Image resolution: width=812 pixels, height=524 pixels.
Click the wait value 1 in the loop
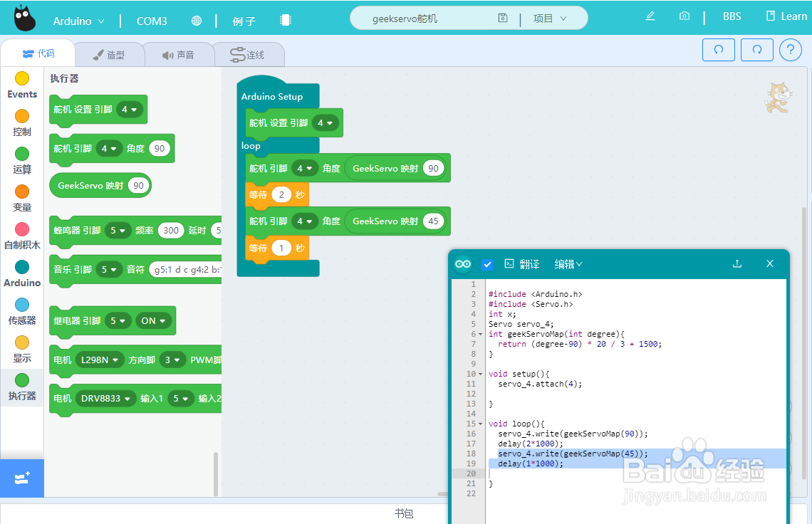click(x=281, y=248)
